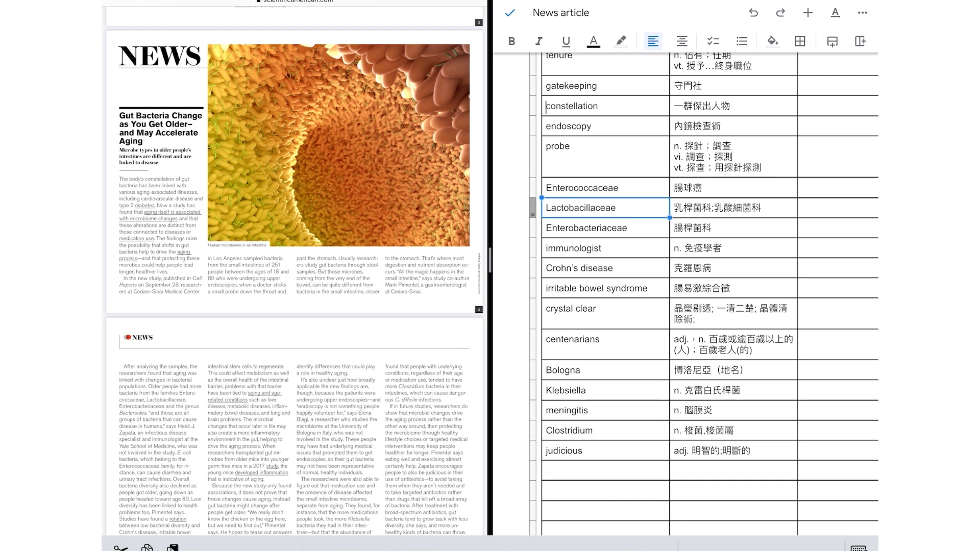Image resolution: width=980 pixels, height=551 pixels.
Task: Undo the last edit
Action: point(753,13)
